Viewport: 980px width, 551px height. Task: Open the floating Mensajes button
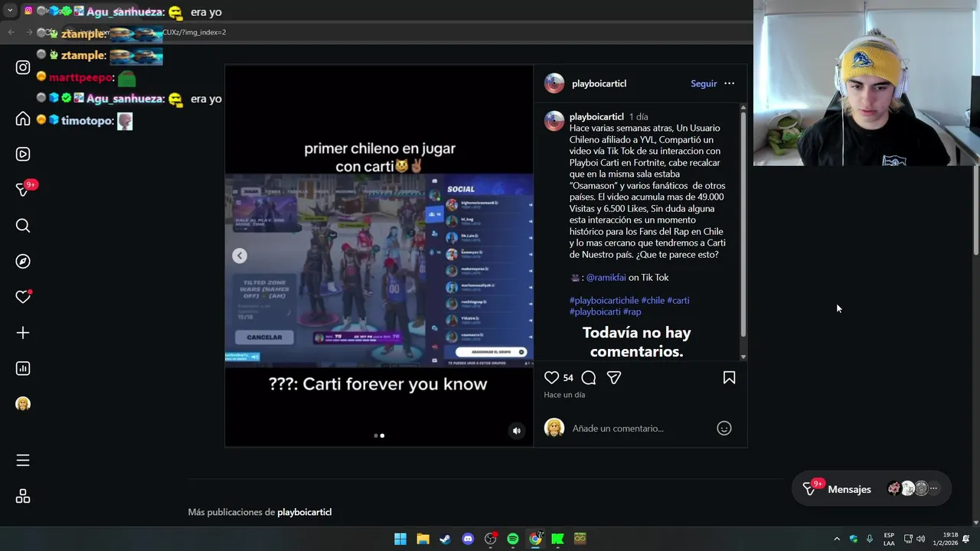click(871, 488)
